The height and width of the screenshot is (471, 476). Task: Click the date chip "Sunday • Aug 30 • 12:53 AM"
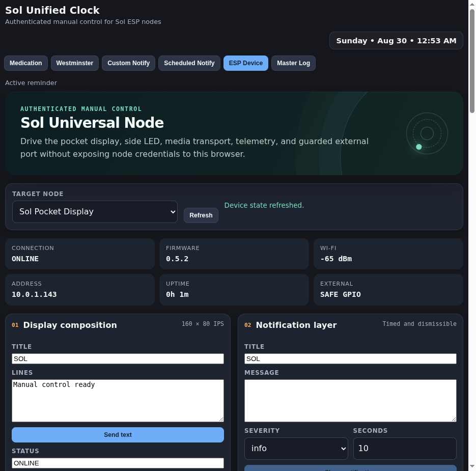point(396,41)
